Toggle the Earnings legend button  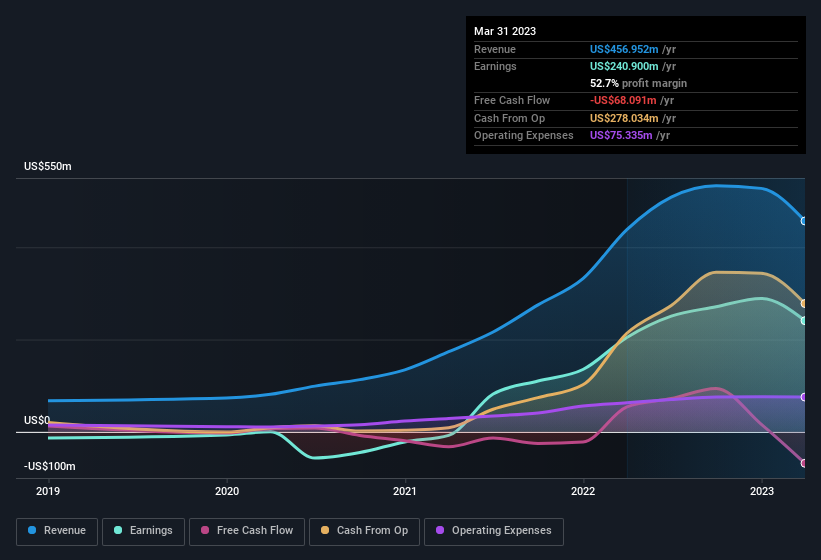click(x=143, y=531)
